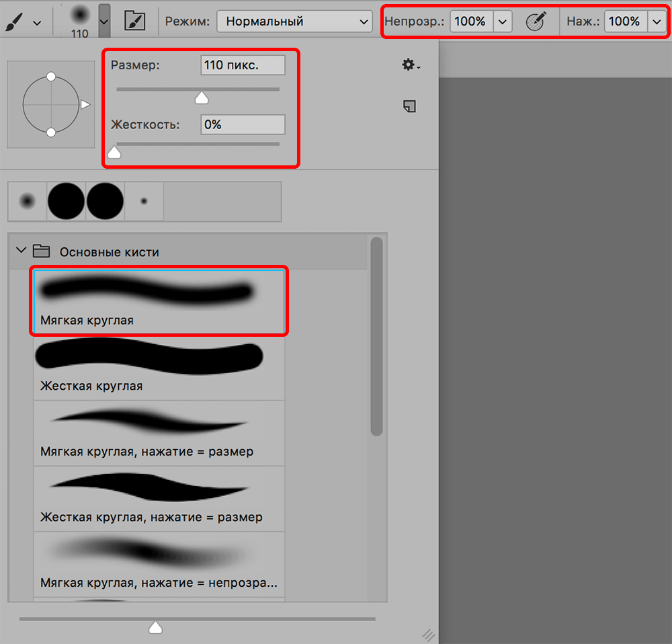Click the Размер slider handle

point(201,99)
